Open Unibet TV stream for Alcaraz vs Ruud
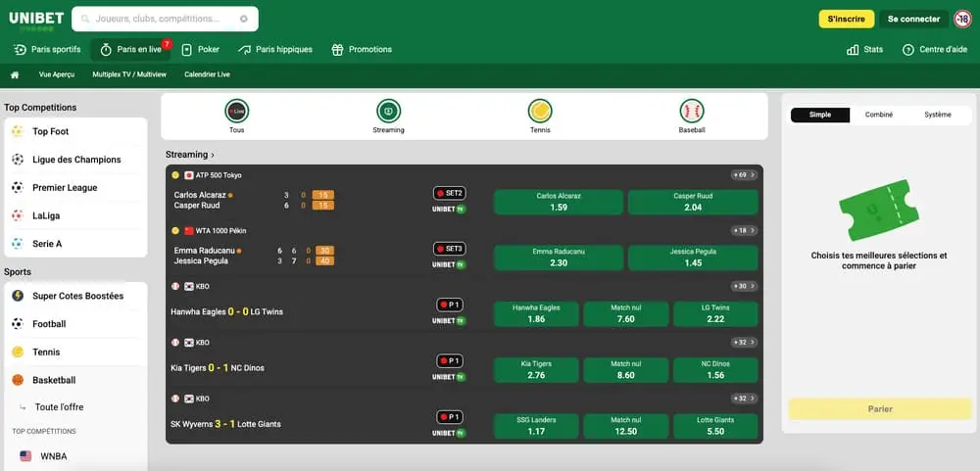This screenshot has width=980, height=471. 448,209
